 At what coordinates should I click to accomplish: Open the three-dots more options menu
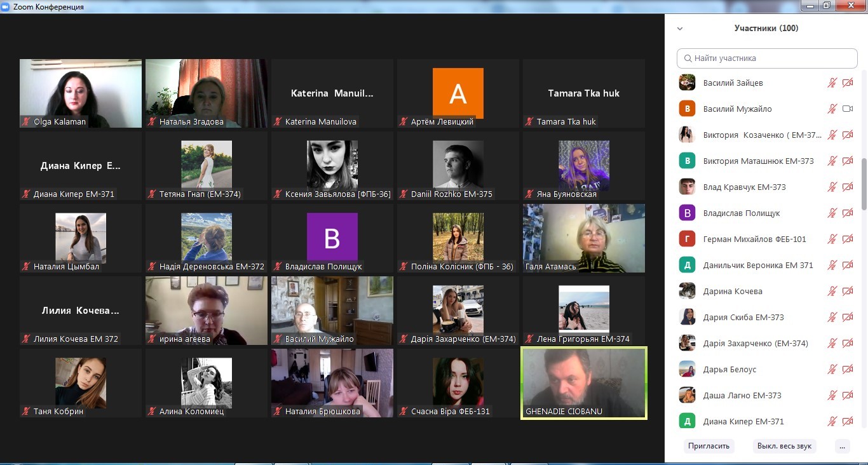(842, 446)
